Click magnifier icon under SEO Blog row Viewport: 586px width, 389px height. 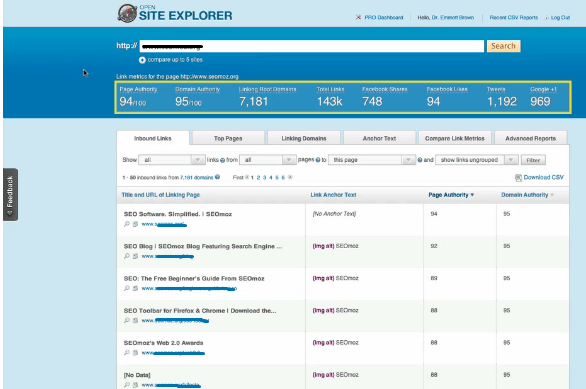[x=127, y=256]
